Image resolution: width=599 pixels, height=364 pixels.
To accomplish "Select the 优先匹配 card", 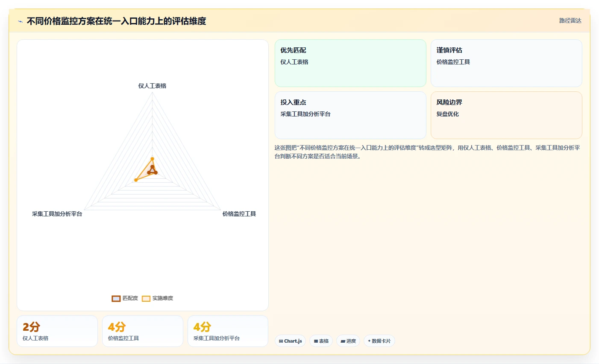I will click(350, 63).
